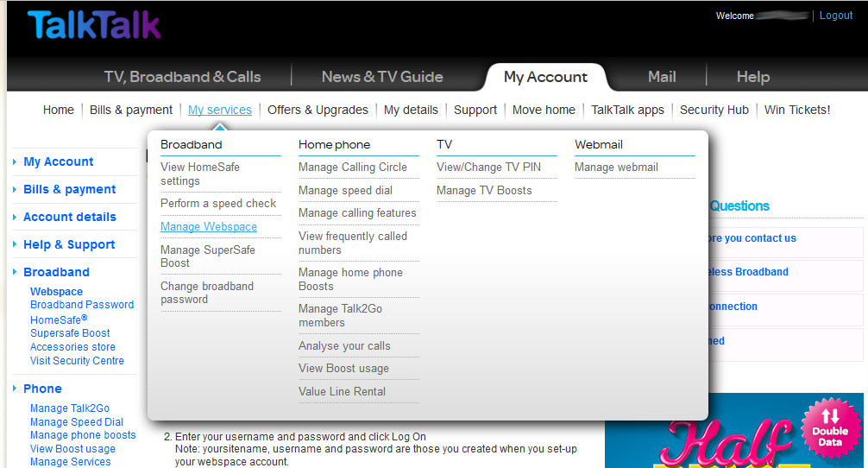
Task: Open Manage Talk2Go in the sidebar
Action: (70, 408)
